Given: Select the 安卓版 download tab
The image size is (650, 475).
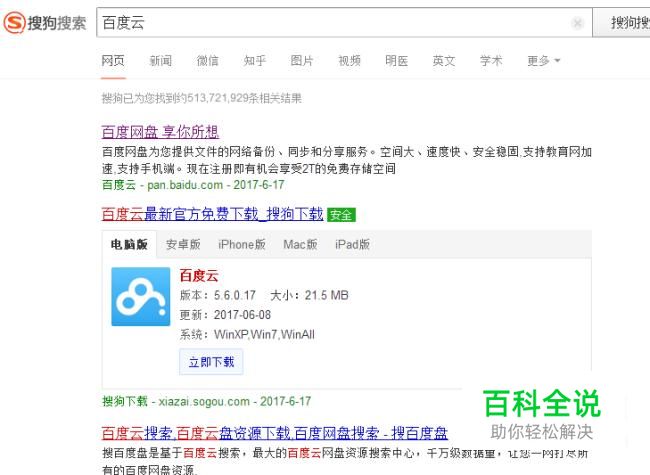Looking at the screenshot, I should [183, 245].
